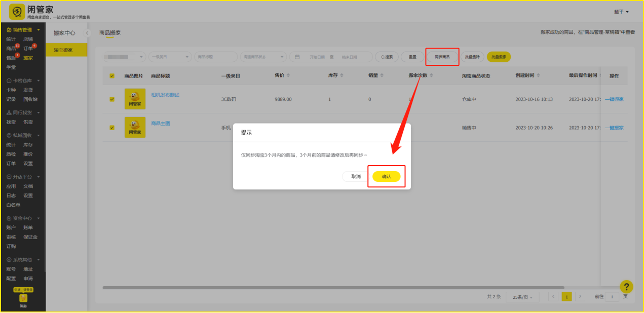Click the sidebar collapse arrow beside 搬家中心

[87, 33]
